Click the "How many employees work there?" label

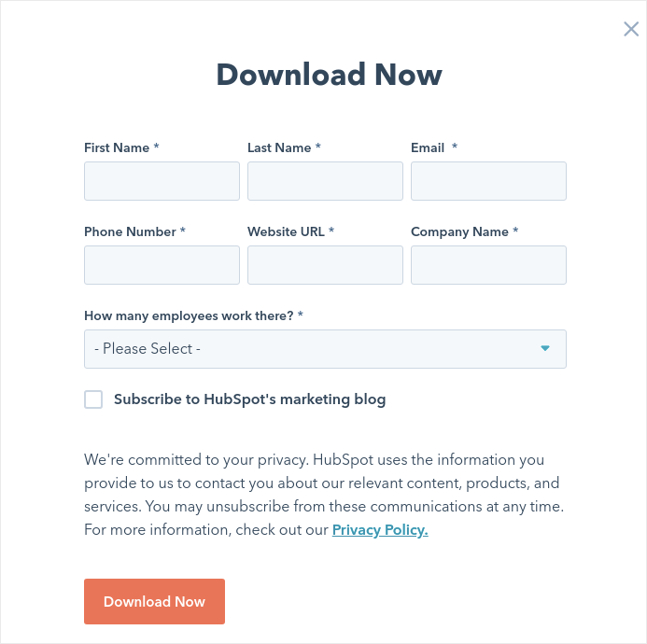189,315
